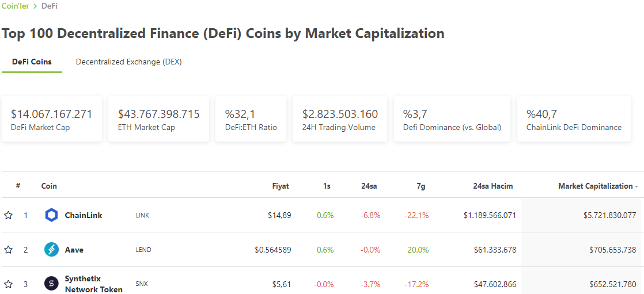Sort by Market Capitalization column arrow
This screenshot has width=644, height=294.
click(x=636, y=186)
